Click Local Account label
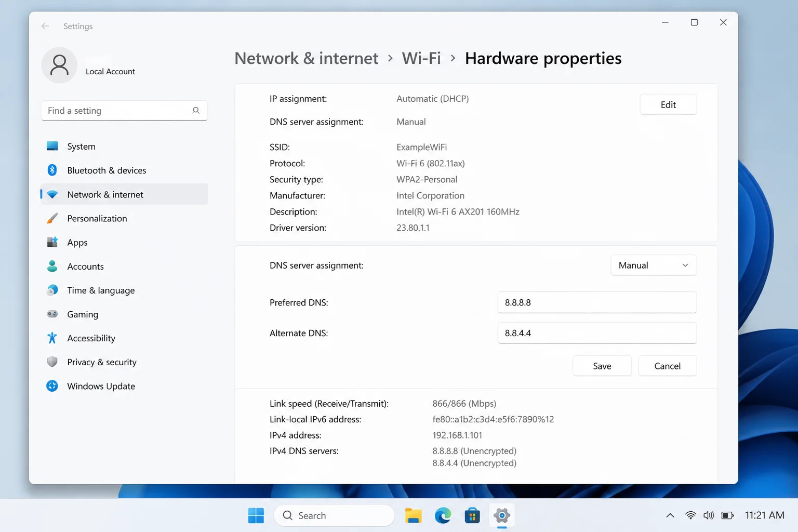Screen dimensions: 798x532 pos(110,72)
